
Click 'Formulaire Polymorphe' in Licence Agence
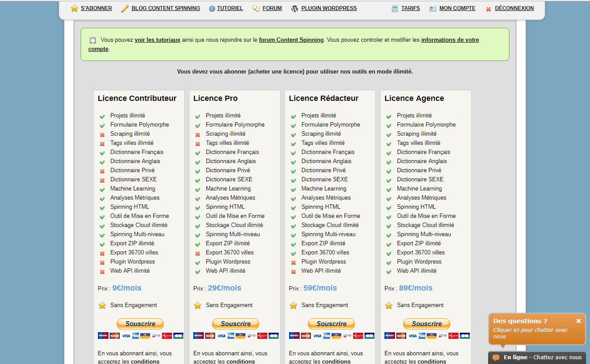pos(426,124)
